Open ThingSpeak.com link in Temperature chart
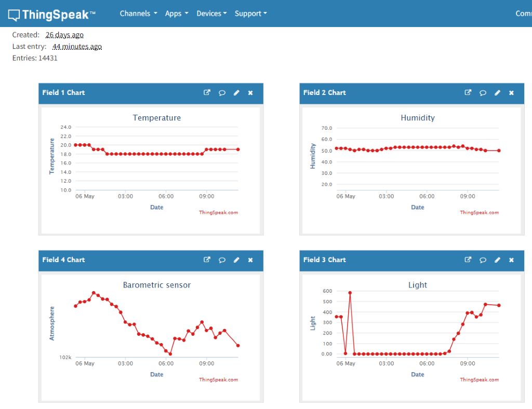532x409 pixels. tap(219, 212)
